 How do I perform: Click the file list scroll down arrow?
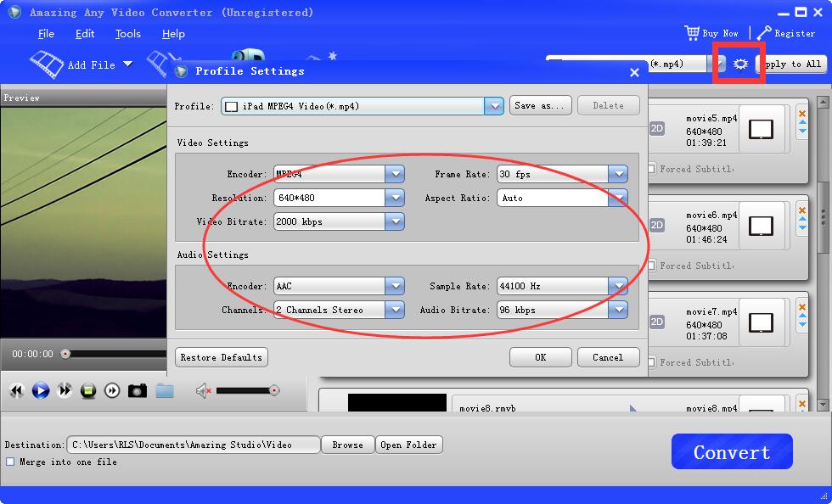tap(823, 405)
